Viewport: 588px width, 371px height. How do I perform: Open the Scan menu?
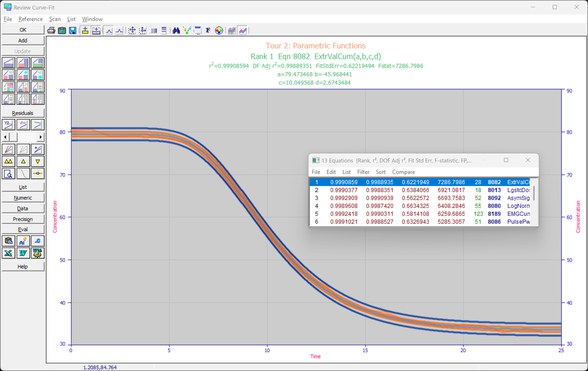[55, 19]
